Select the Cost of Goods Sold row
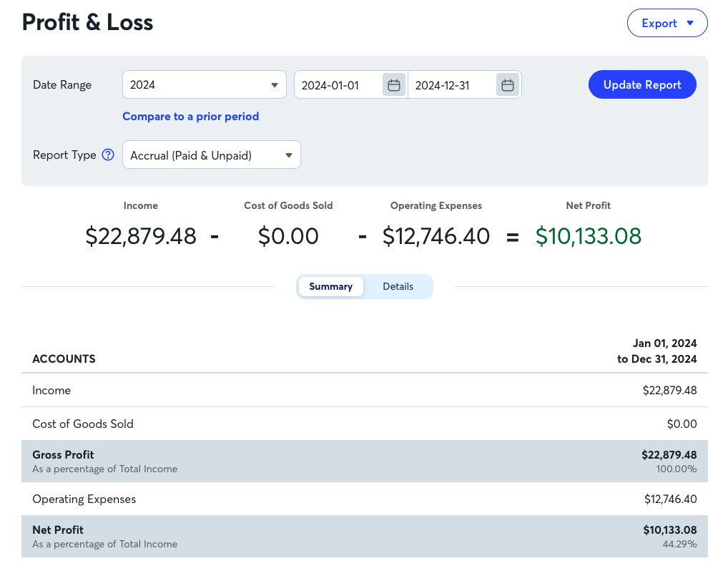728x576 pixels. [x=365, y=424]
